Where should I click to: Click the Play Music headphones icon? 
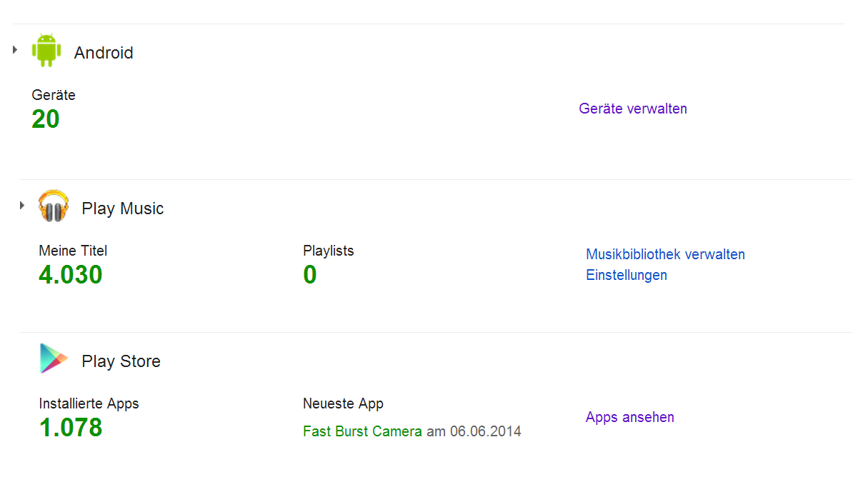click(54, 207)
